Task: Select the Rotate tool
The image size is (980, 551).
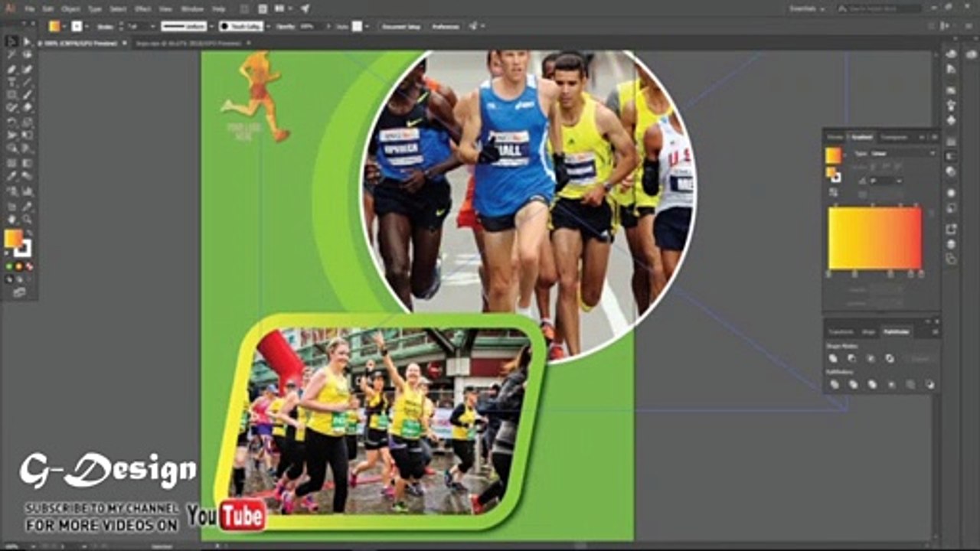Action: pos(12,122)
